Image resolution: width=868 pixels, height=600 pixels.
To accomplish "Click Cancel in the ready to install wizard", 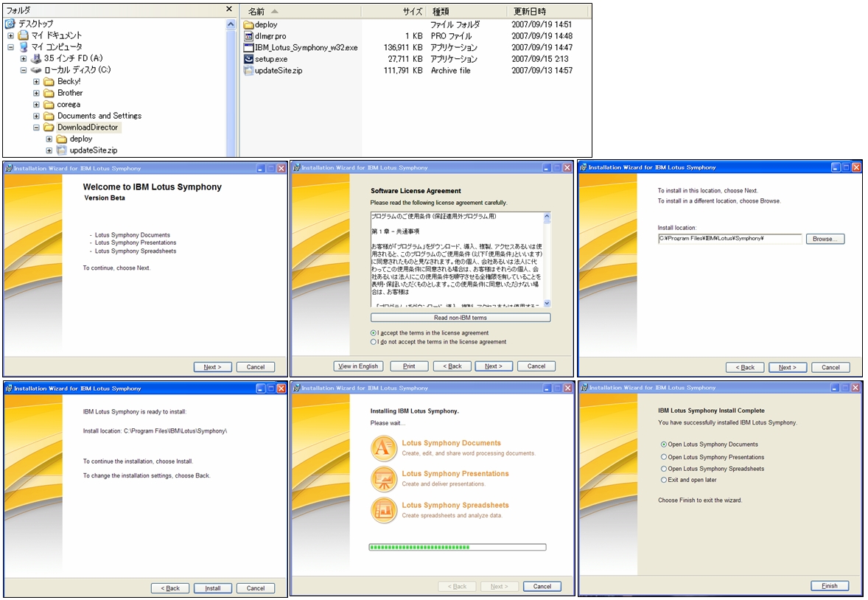I will [255, 588].
